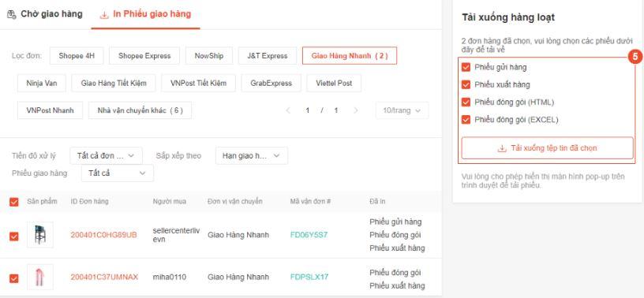Click the ID Đơn hàng column header
The height and width of the screenshot is (298, 644).
tap(89, 202)
